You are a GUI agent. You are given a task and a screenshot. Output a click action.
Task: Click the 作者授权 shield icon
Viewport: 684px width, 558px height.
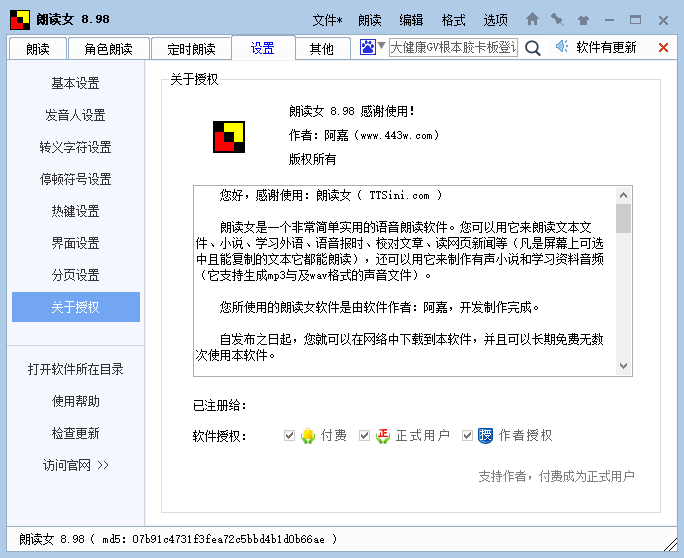(485, 435)
